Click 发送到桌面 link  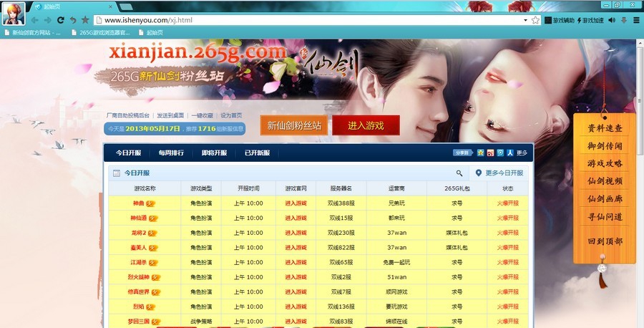[x=170, y=115]
